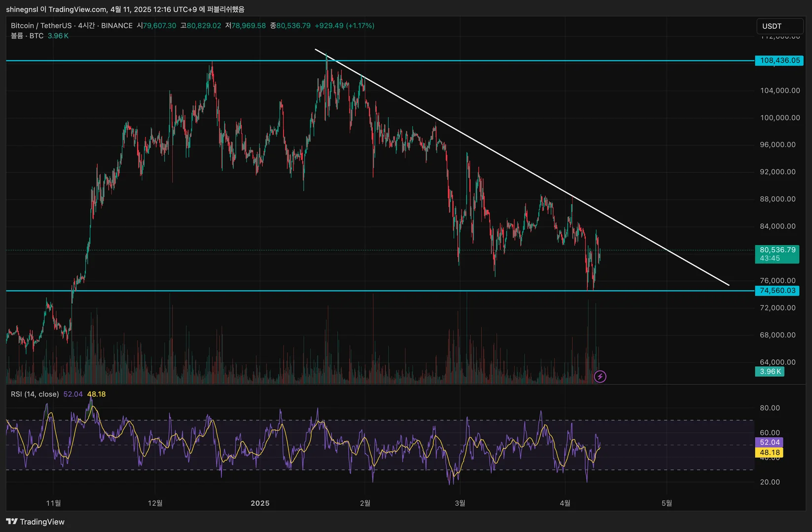Click the low value 저78,969.58
Image resolution: width=812 pixels, height=532 pixels.
(x=246, y=26)
